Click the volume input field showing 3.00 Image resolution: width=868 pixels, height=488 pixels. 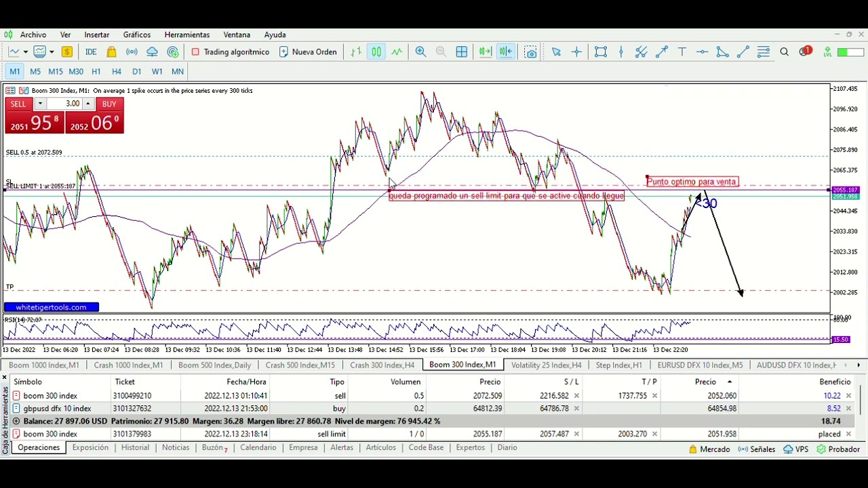[x=65, y=104]
